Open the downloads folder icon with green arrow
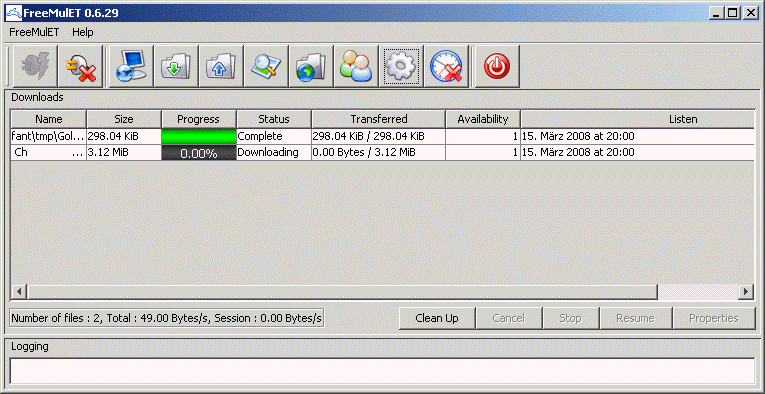Image resolution: width=765 pixels, height=394 pixels. pyautogui.click(x=176, y=66)
